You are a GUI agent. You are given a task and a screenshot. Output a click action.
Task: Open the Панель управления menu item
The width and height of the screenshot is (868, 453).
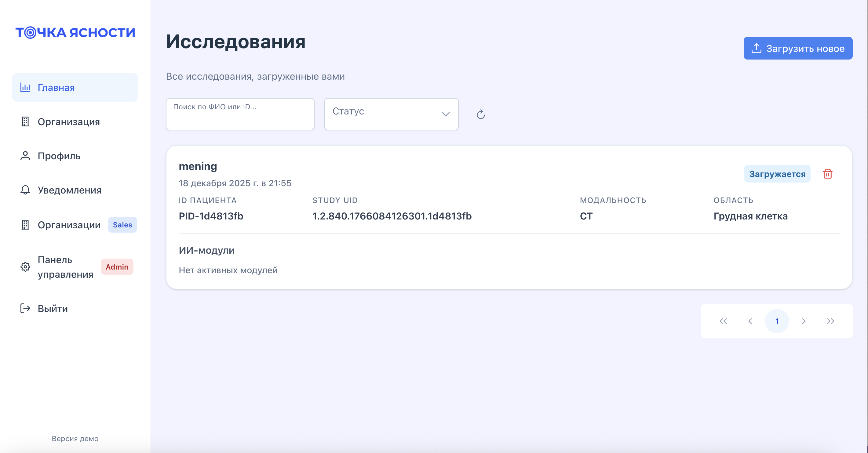75,267
